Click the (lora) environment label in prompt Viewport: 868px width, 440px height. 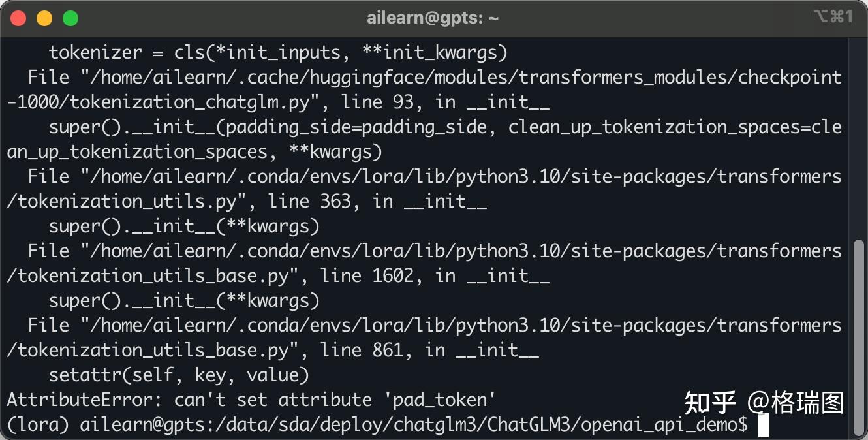(x=38, y=425)
